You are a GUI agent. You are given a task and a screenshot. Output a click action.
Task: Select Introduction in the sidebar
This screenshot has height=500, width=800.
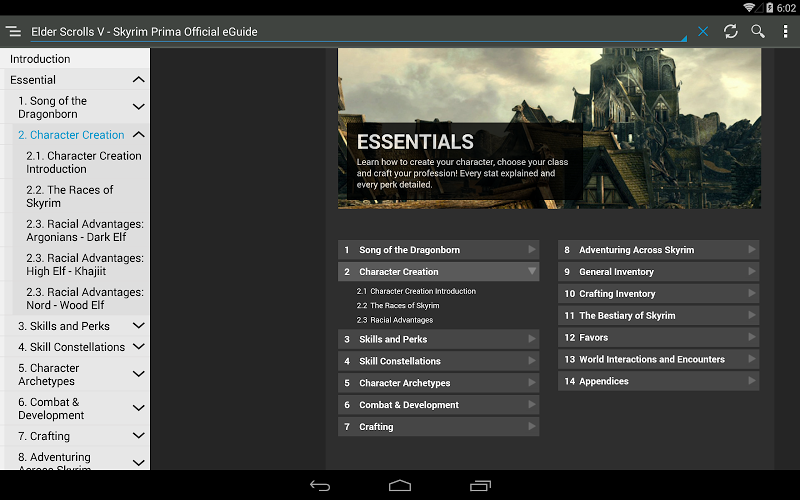tap(40, 59)
